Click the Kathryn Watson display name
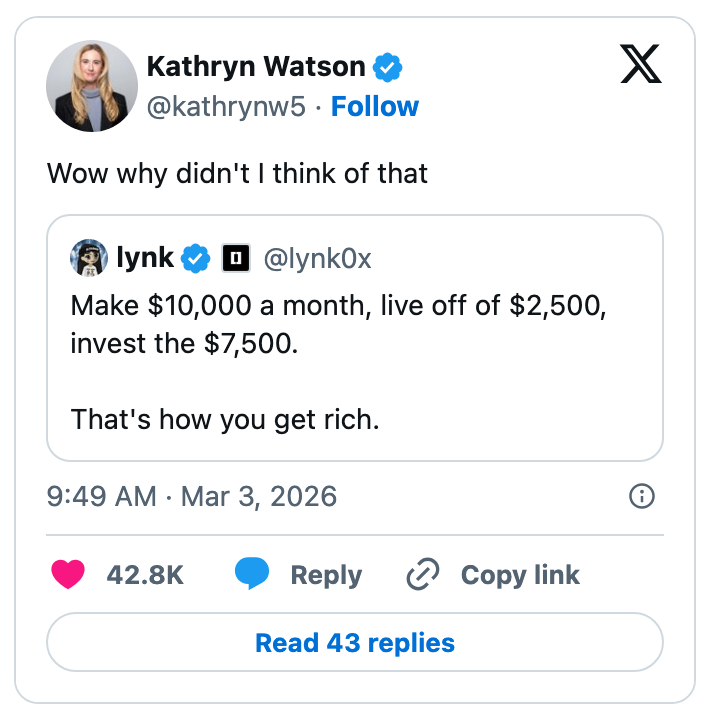The height and width of the screenshot is (726, 722). (x=256, y=67)
